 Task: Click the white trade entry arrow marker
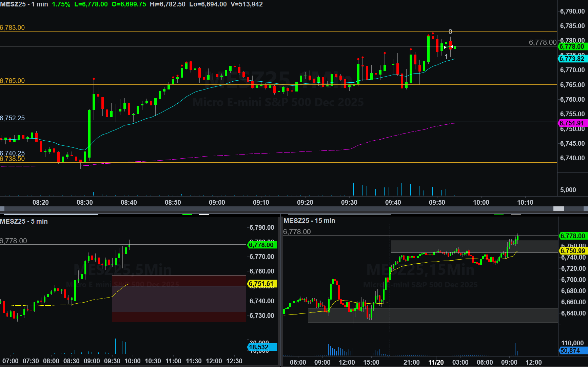[446, 47]
